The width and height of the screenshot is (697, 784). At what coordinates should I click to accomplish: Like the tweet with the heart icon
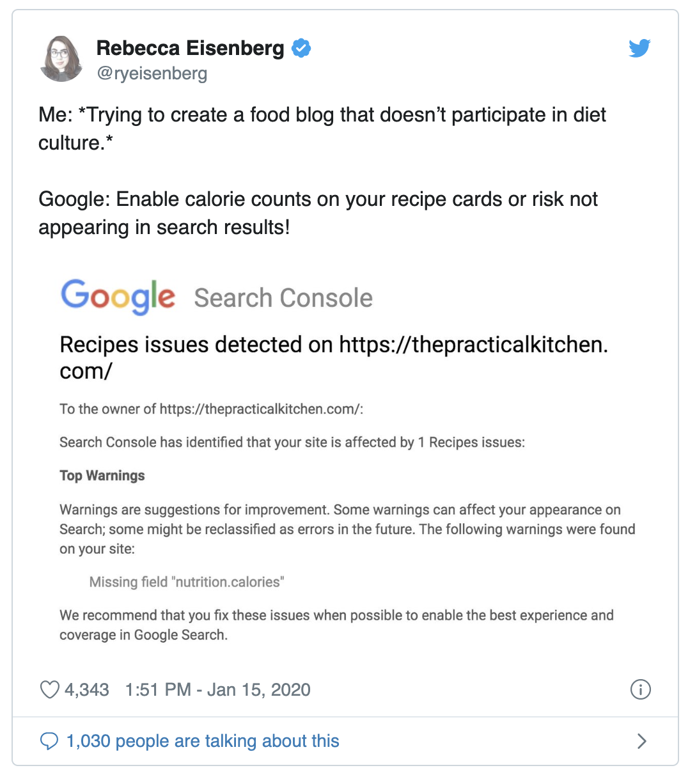[49, 689]
